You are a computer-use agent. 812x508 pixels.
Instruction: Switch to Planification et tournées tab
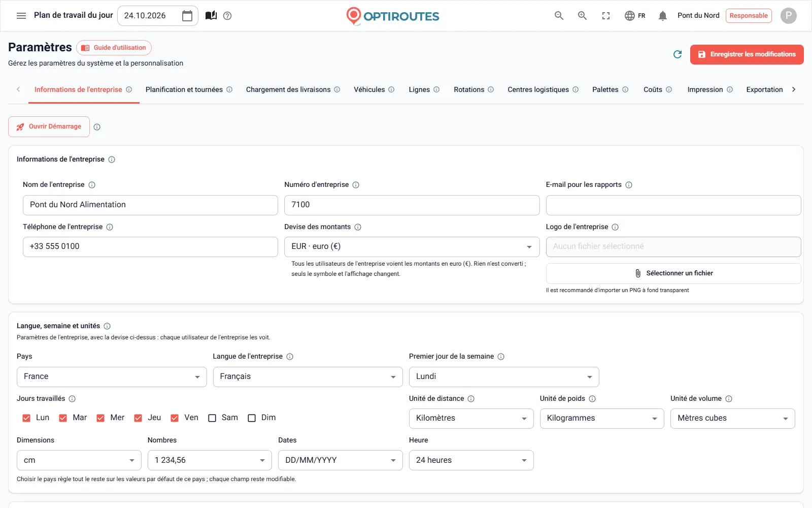pyautogui.click(x=184, y=90)
